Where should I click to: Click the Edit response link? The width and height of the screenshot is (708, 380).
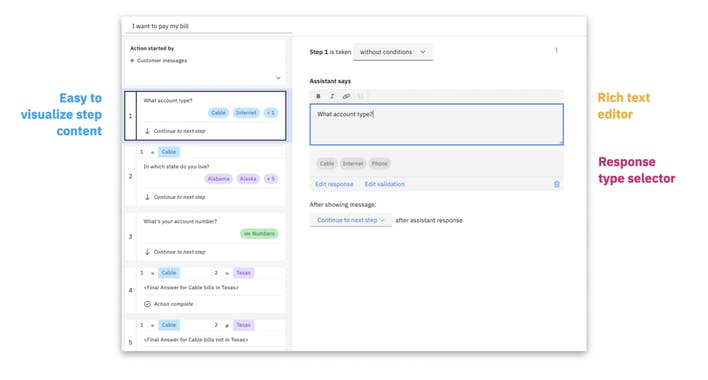[x=334, y=184]
